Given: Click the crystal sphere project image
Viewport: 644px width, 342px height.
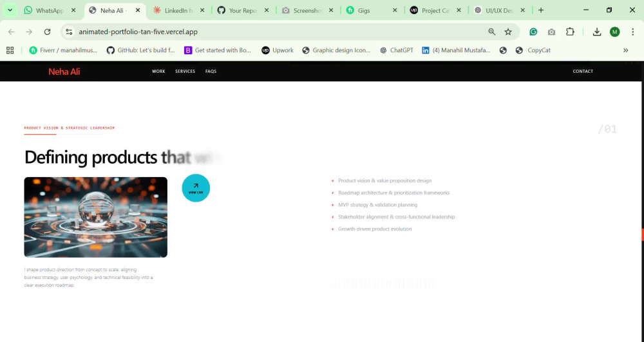Looking at the screenshot, I should [x=96, y=217].
